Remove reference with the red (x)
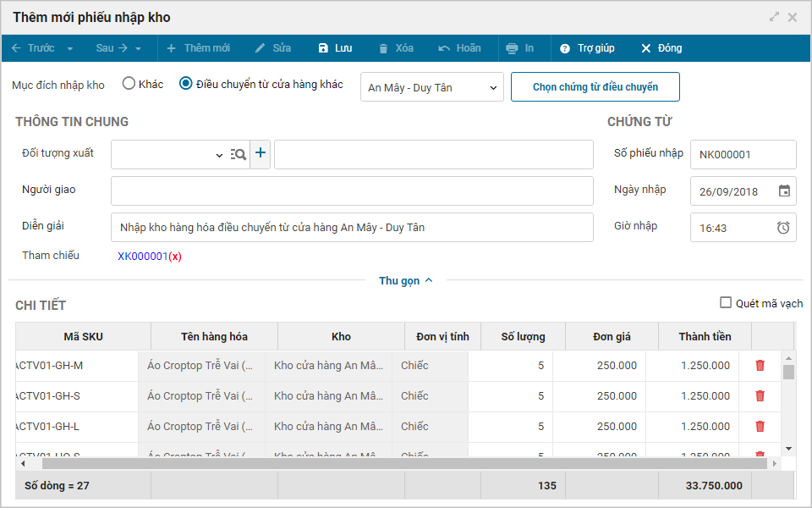Screen dimensions: 812x508 tap(175, 257)
